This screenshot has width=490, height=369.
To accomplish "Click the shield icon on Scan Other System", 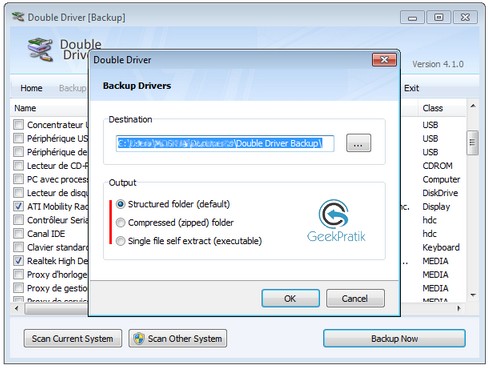I will [139, 339].
